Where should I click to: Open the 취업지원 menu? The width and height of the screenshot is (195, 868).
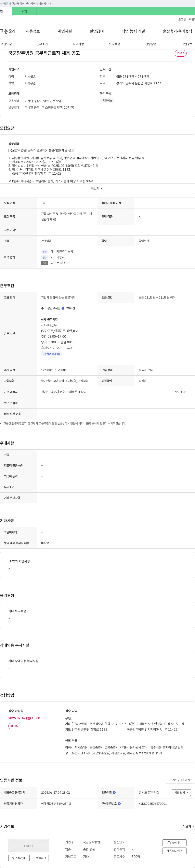[x=65, y=31]
